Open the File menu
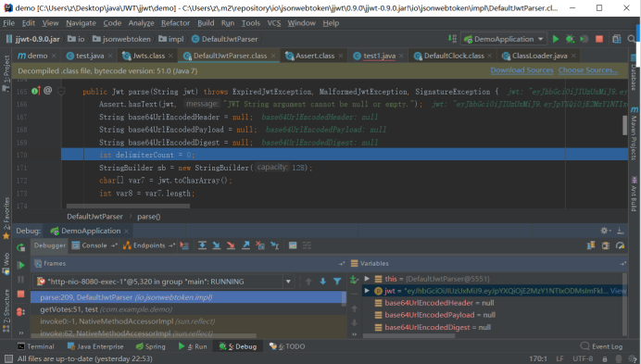641x364 pixels. [8, 23]
